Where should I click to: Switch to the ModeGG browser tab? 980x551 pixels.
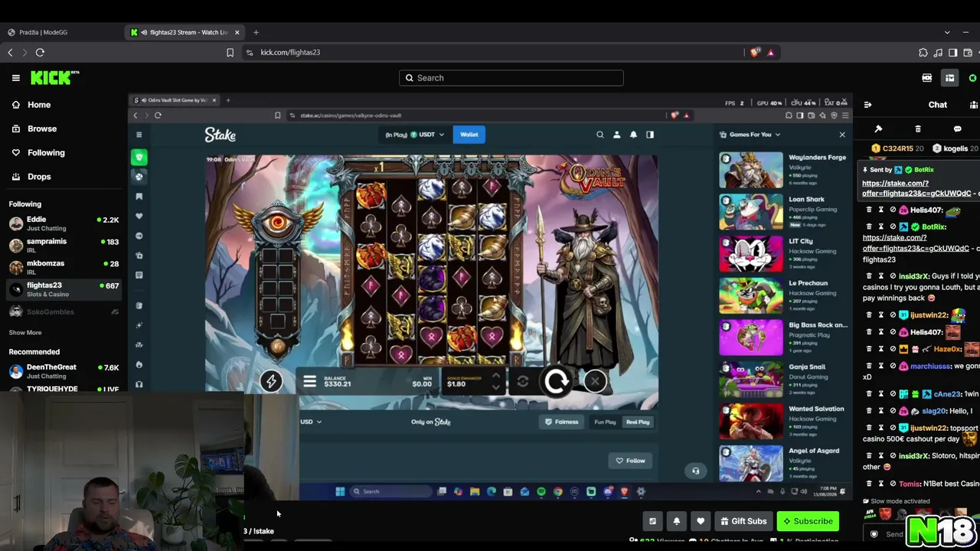coord(61,32)
